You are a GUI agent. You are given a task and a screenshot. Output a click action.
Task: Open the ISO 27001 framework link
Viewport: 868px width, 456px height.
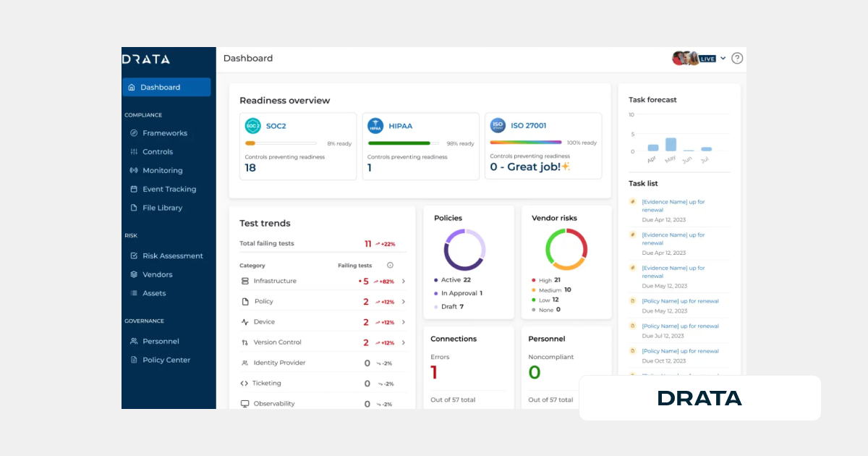pyautogui.click(x=529, y=126)
